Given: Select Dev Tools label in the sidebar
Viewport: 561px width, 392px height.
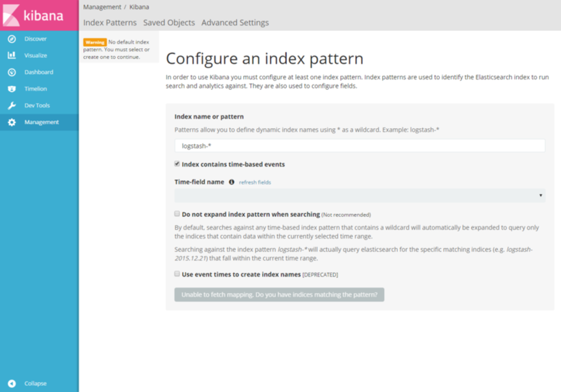Looking at the screenshot, I should point(37,105).
